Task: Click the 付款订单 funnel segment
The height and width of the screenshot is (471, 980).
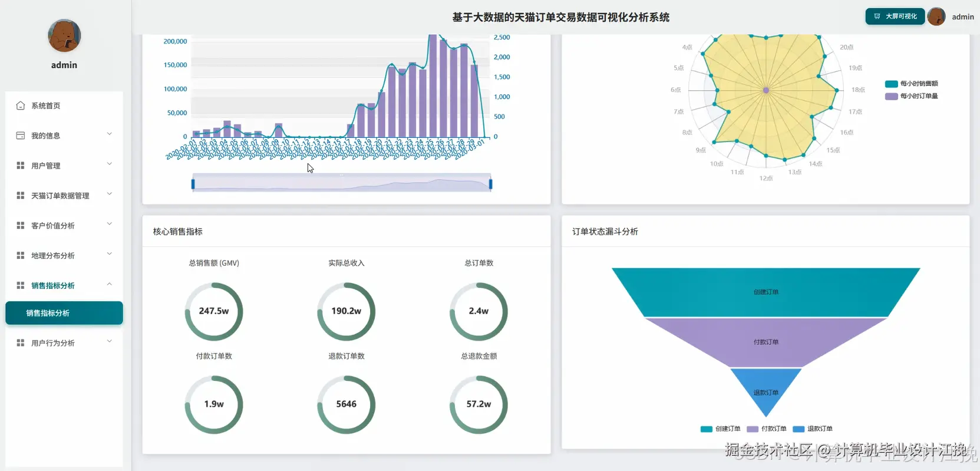Action: [766, 342]
